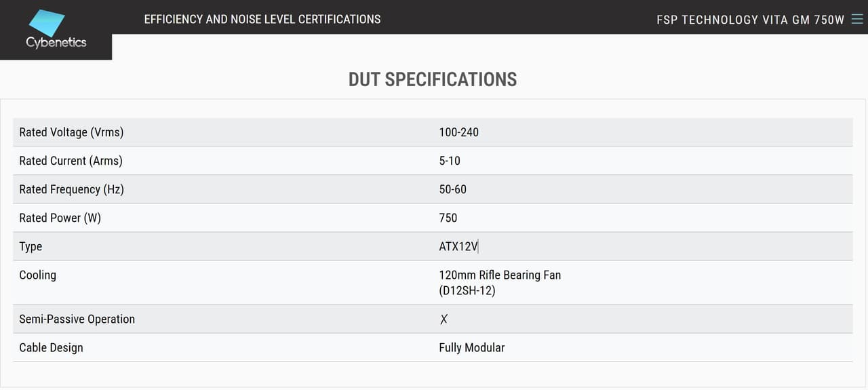
Task: Select the Semi-Passive Operation label
Action: [x=77, y=319]
